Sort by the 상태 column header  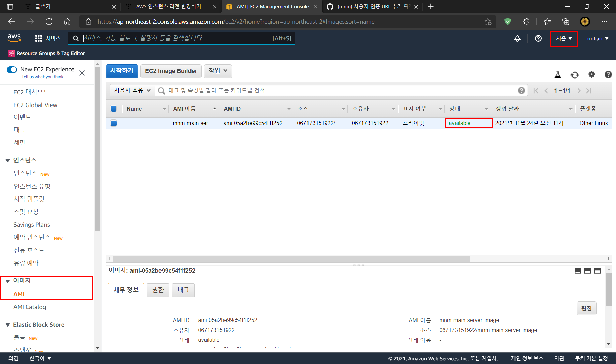coord(468,109)
